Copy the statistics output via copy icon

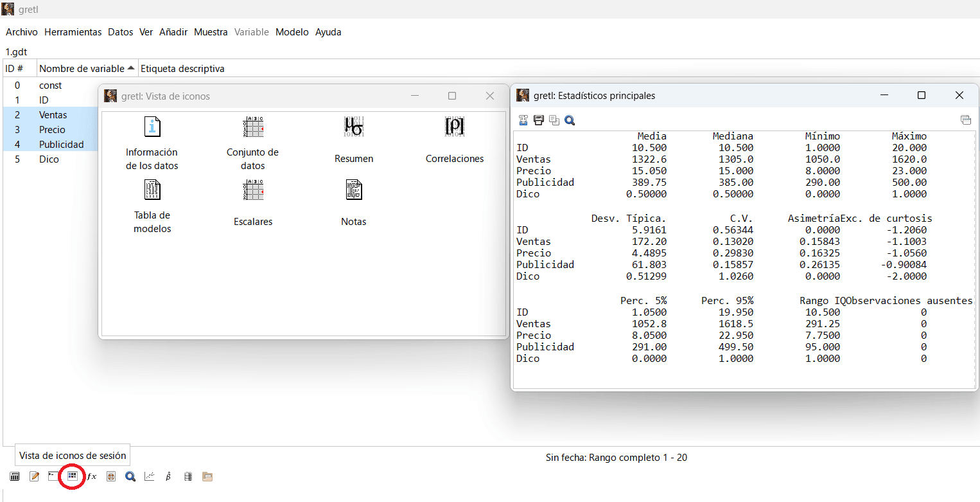point(554,120)
